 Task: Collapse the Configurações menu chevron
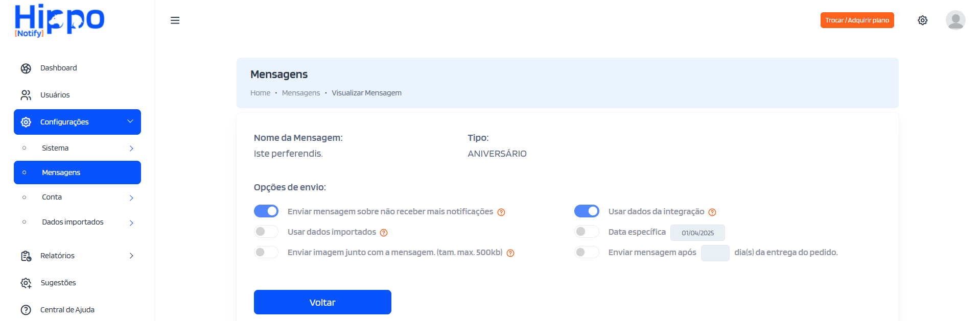pos(130,121)
